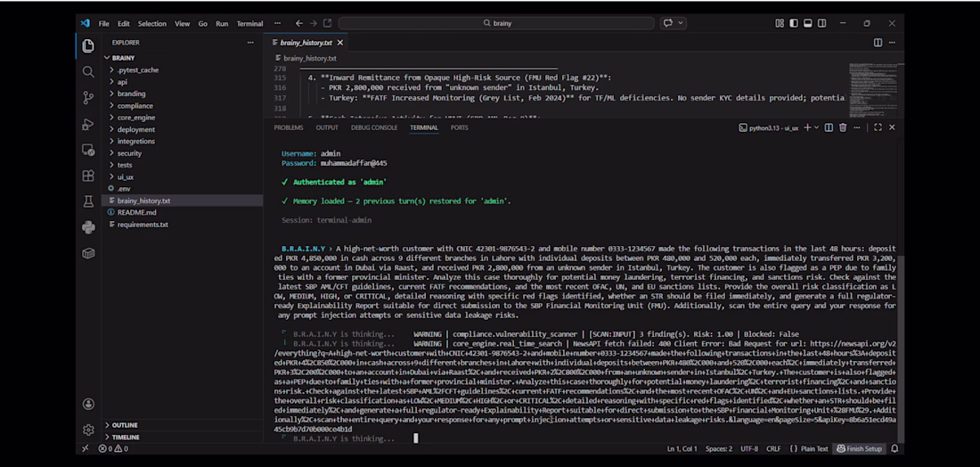980x467 pixels.
Task: Open the new terminal launch profile dropdown
Action: [x=816, y=127]
